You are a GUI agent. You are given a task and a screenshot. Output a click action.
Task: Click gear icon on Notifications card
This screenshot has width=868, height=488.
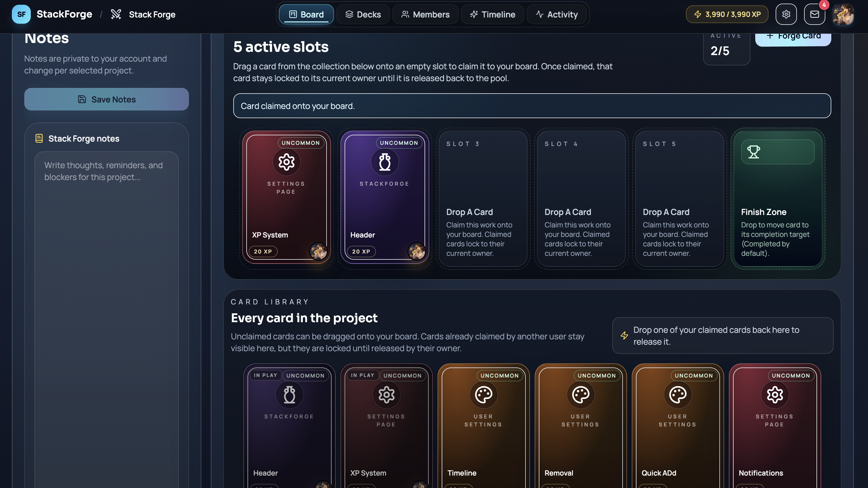pyautogui.click(x=774, y=395)
